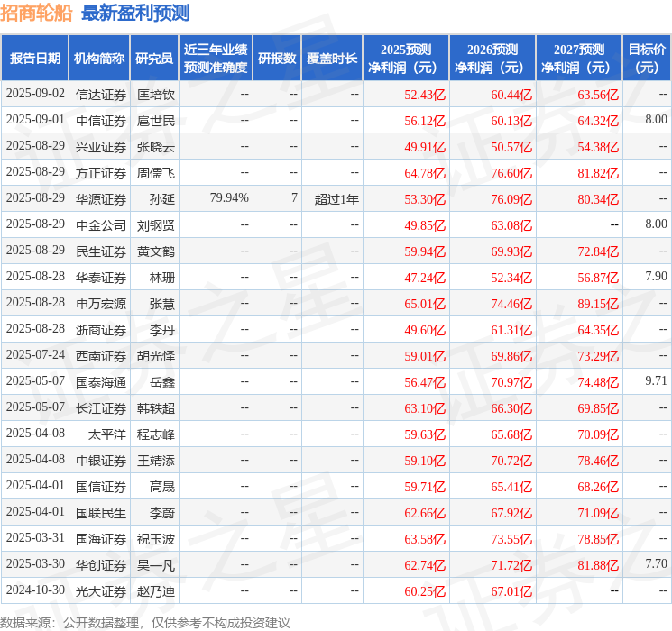
Task: Select the 中信证券 institution cell
Action: click(101, 121)
